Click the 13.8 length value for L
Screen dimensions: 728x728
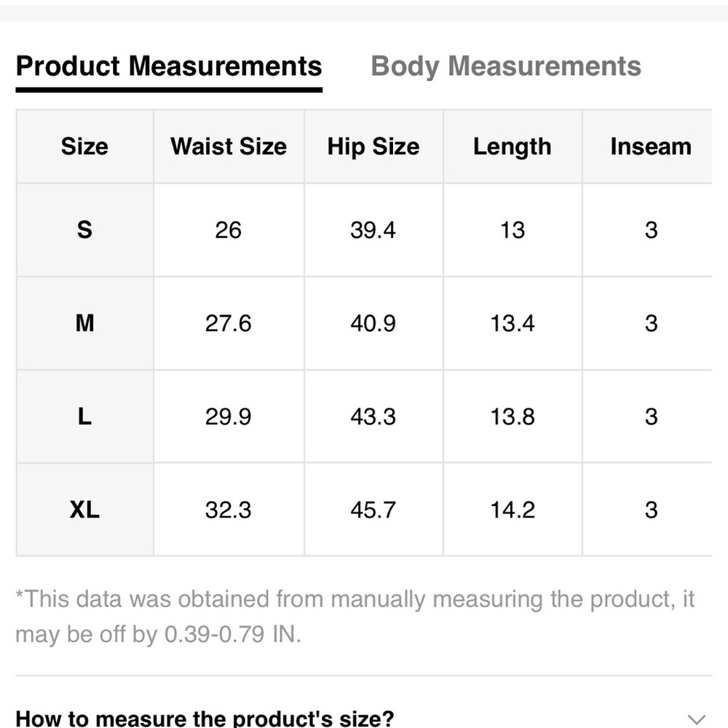click(513, 416)
